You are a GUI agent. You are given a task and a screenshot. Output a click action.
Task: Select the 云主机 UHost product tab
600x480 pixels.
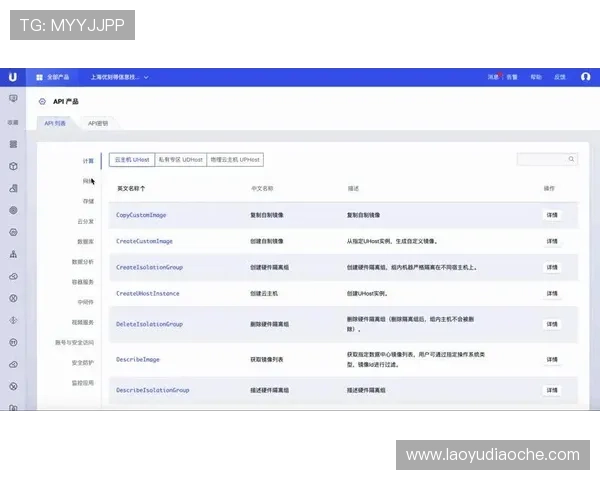132,160
